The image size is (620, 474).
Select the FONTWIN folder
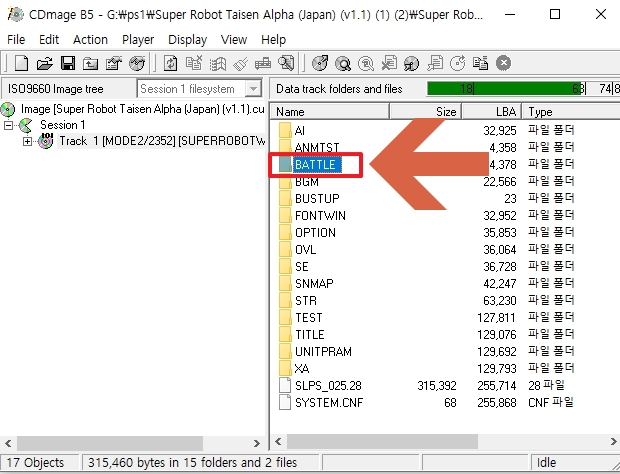point(320,215)
